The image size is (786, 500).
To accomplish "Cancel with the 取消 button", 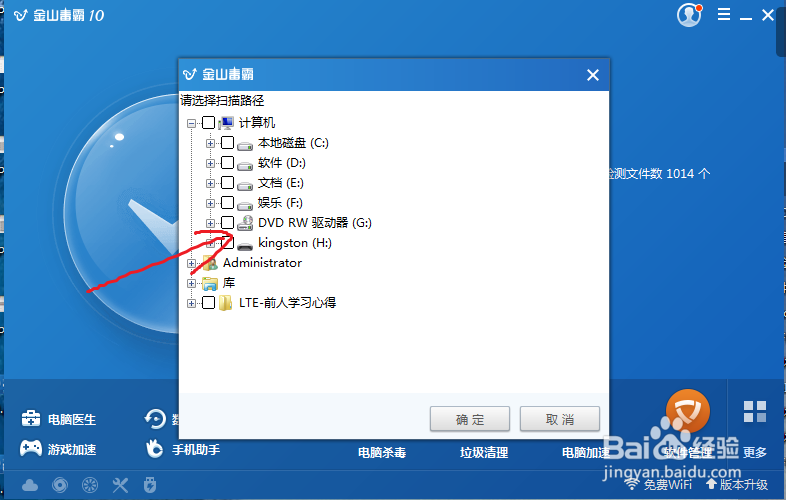I will click(x=559, y=419).
